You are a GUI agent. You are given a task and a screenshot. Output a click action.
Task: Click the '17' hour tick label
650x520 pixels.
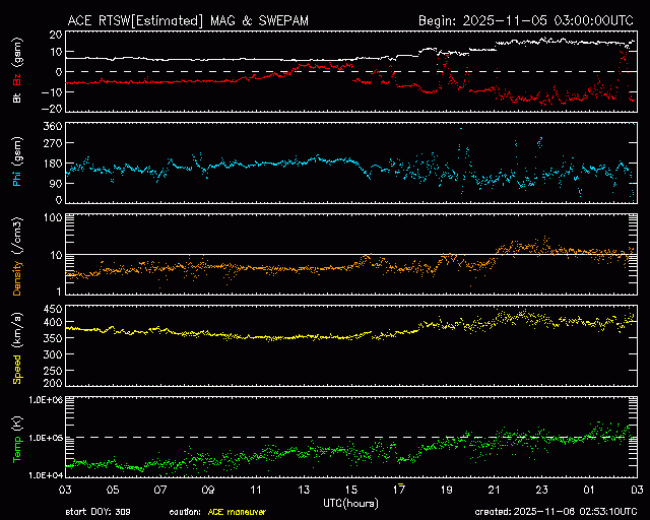399,490
